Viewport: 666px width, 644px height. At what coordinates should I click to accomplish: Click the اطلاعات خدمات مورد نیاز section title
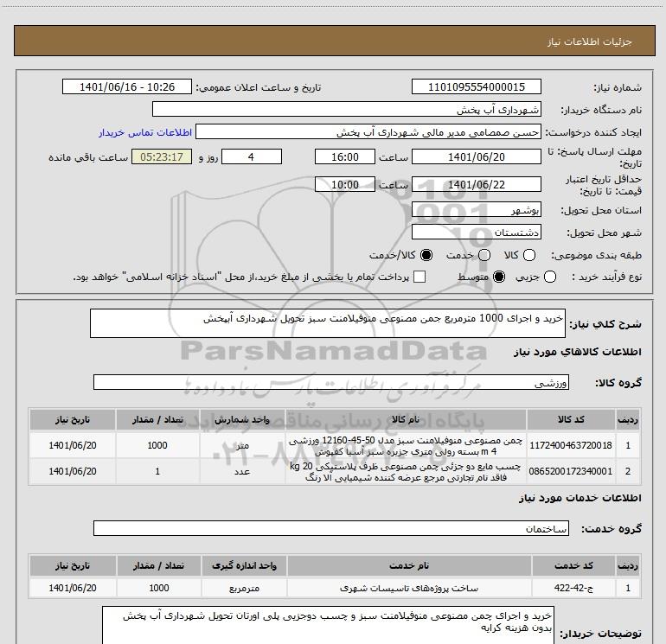(x=580, y=498)
